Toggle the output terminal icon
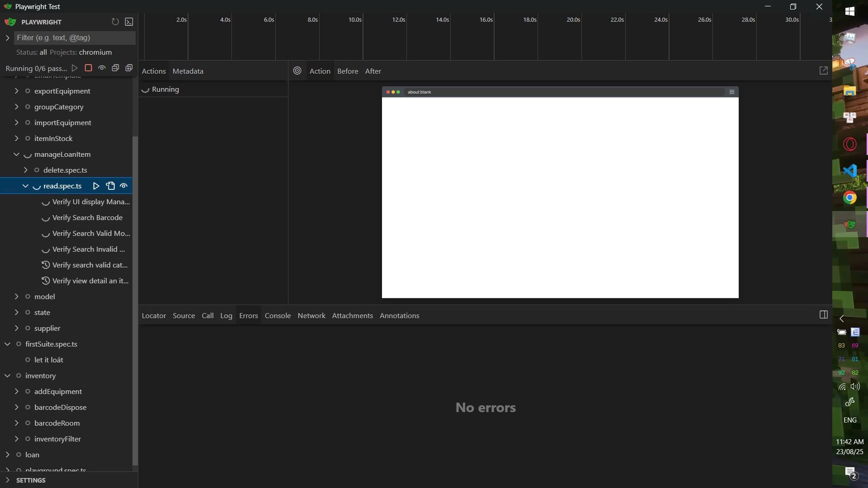This screenshot has width=868, height=488. [129, 22]
